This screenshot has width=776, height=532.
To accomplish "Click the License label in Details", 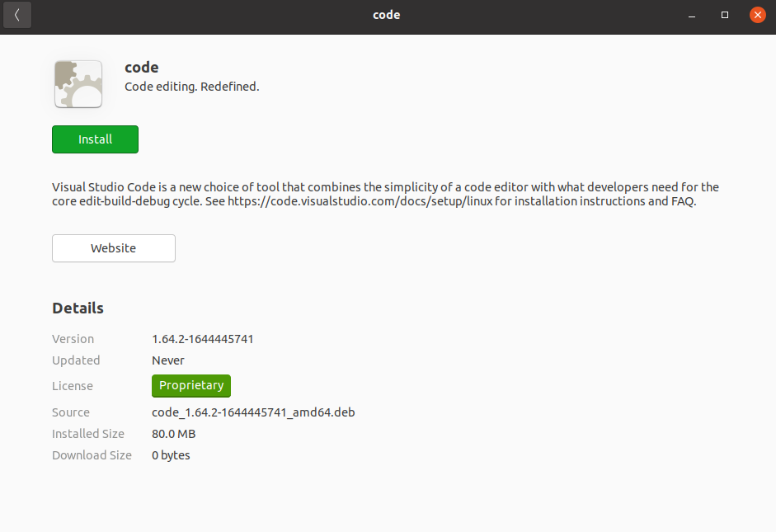I will (73, 386).
